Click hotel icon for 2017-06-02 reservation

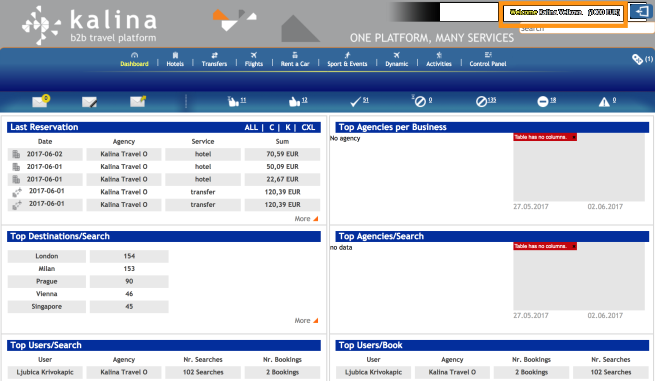point(16,154)
